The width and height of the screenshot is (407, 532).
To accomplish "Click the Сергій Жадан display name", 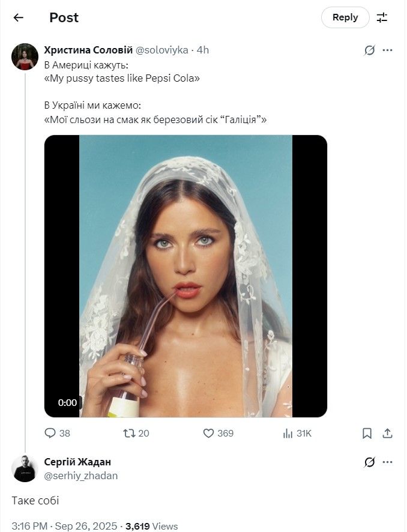I will click(x=77, y=462).
